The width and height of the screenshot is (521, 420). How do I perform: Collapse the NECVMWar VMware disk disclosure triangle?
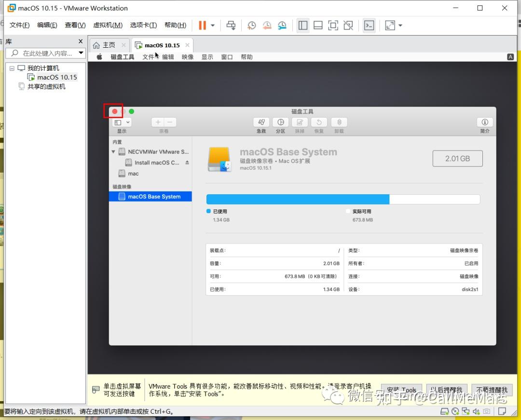click(x=113, y=152)
